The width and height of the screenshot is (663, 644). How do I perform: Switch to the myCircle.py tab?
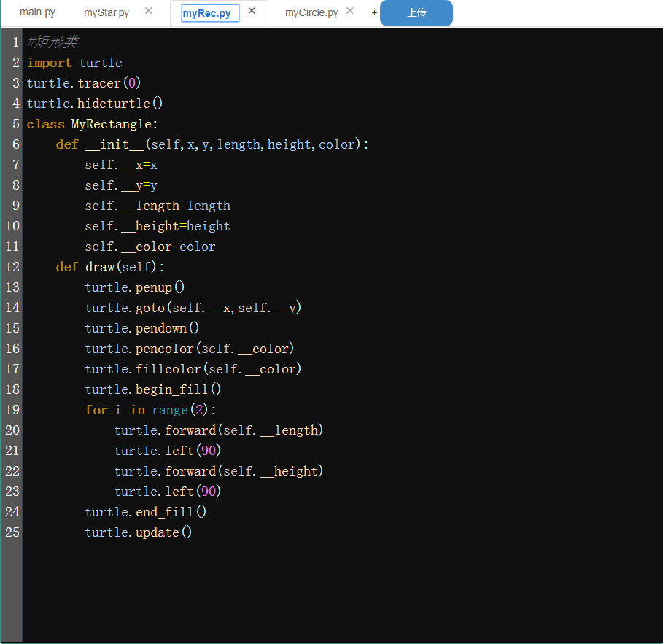(x=311, y=12)
